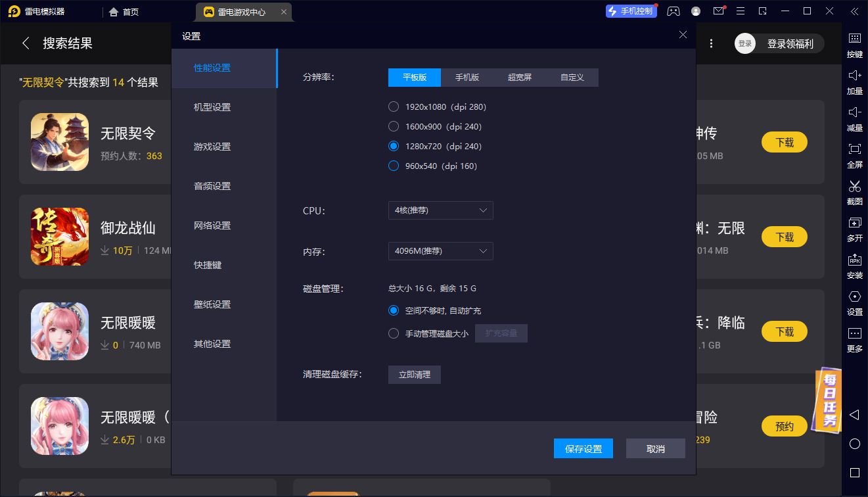Enter fullscreen with the 全屏 icon
The height and width of the screenshot is (497, 868).
[854, 155]
